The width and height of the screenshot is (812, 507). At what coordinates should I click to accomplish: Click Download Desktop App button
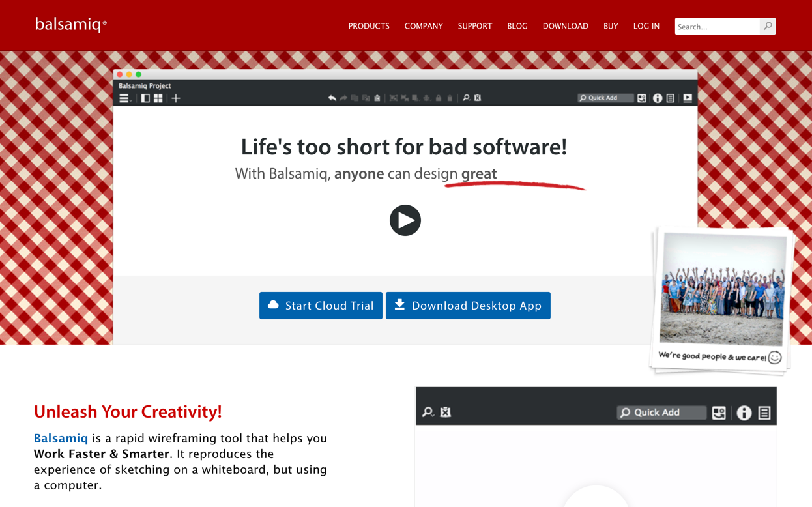click(x=468, y=306)
